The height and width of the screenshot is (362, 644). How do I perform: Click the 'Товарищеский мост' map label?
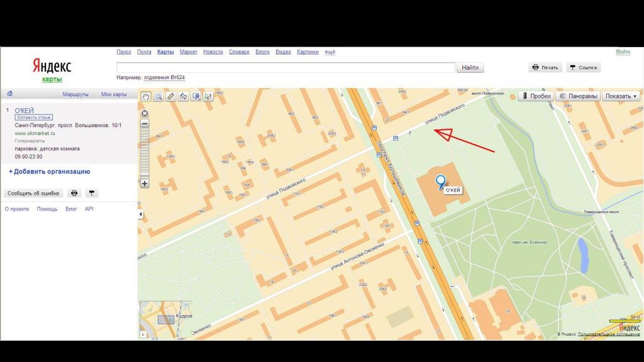pos(601,212)
